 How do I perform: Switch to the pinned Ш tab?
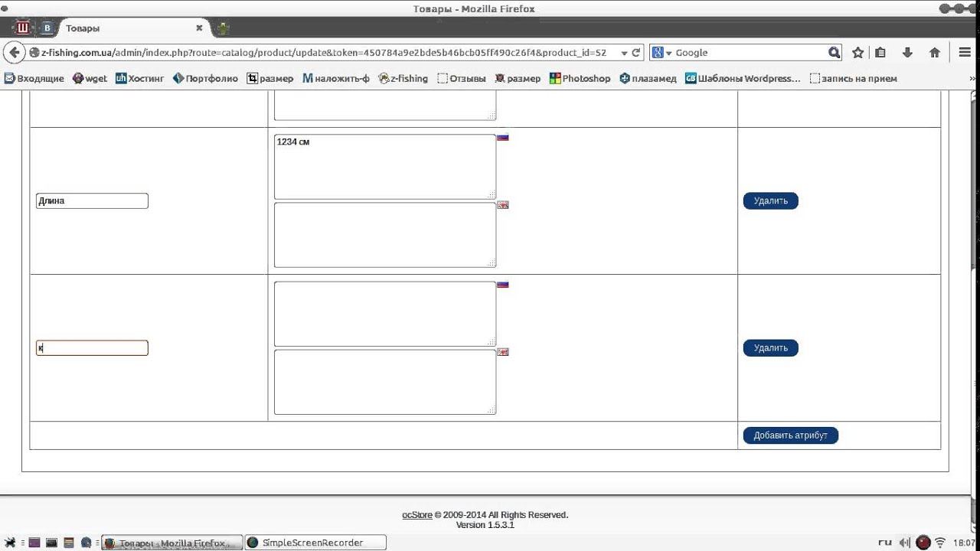tap(23, 28)
